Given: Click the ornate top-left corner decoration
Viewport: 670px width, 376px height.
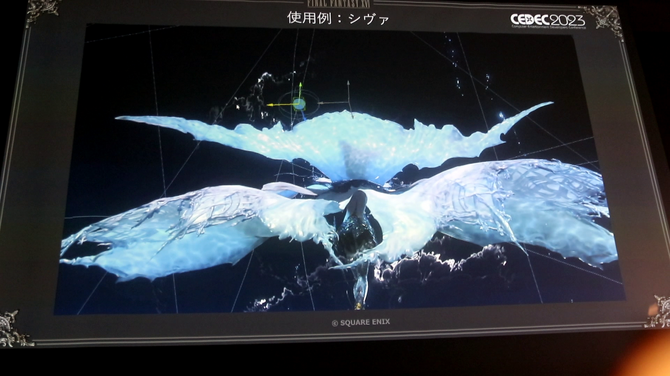Looking at the screenshot, I should 42,12.
